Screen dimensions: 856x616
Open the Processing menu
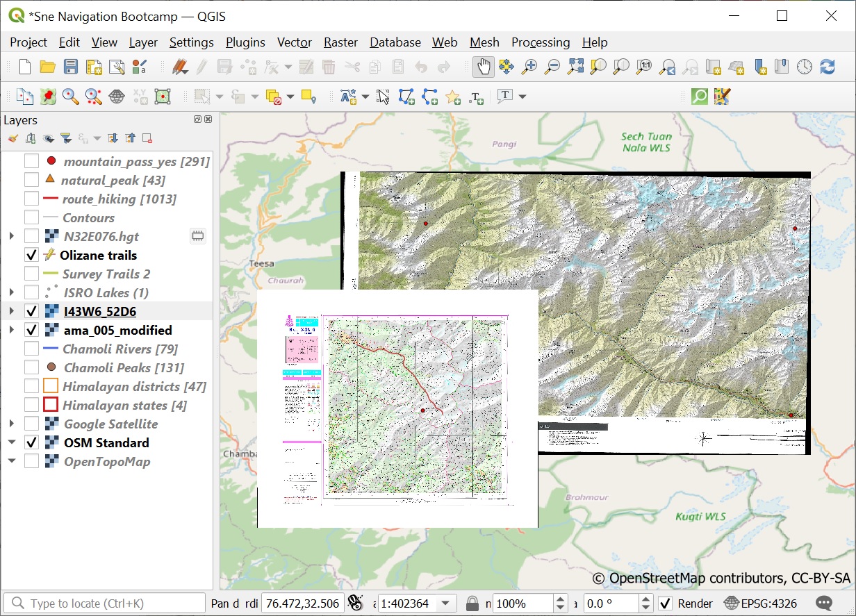[x=541, y=42]
